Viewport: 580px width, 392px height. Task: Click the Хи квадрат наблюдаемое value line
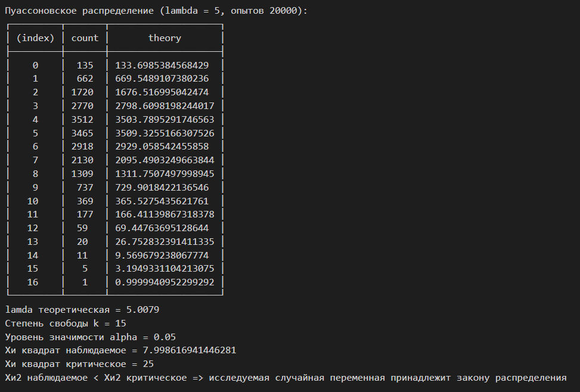(x=120, y=350)
